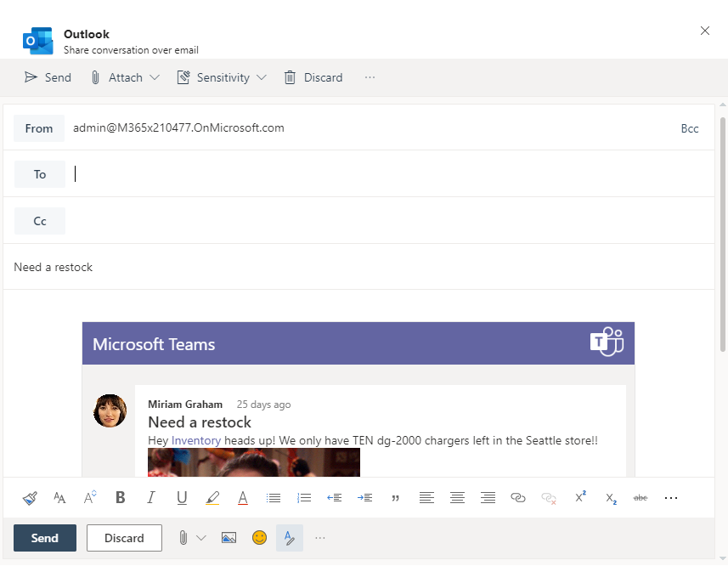Decrease indent
Viewport: 728px width, 566px height.
[x=335, y=498]
